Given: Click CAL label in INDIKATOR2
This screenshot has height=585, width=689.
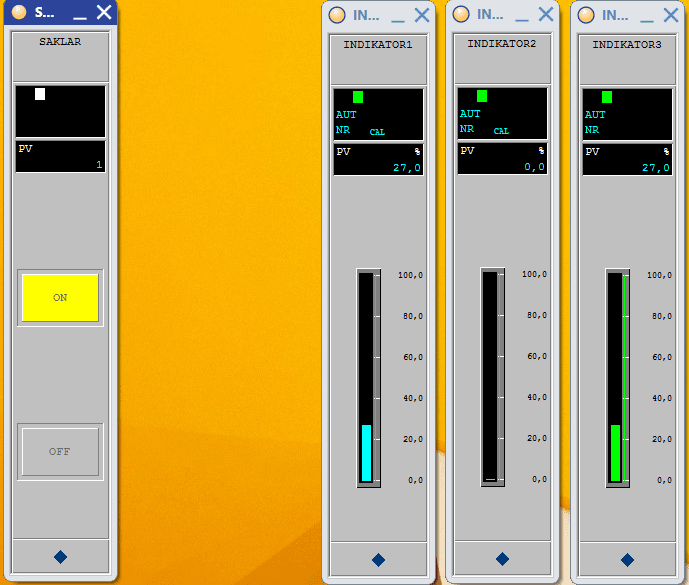Looking at the screenshot, I should [501, 131].
